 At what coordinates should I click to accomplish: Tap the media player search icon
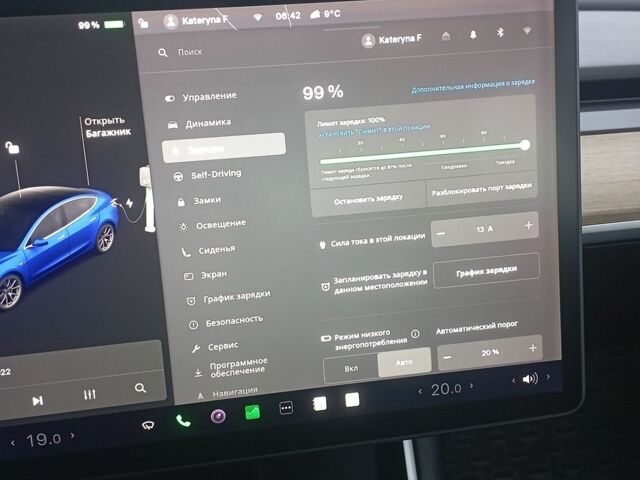point(140,388)
